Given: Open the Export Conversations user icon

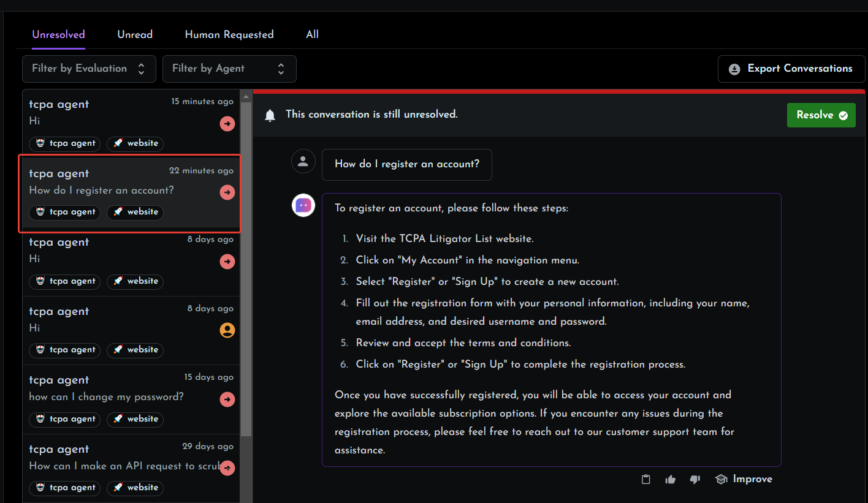Looking at the screenshot, I should click(734, 69).
